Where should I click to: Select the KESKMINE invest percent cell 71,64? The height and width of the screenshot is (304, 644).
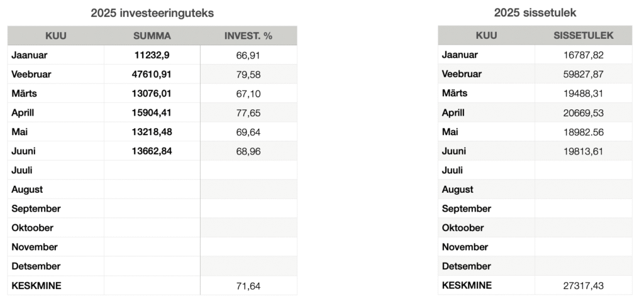point(248,286)
